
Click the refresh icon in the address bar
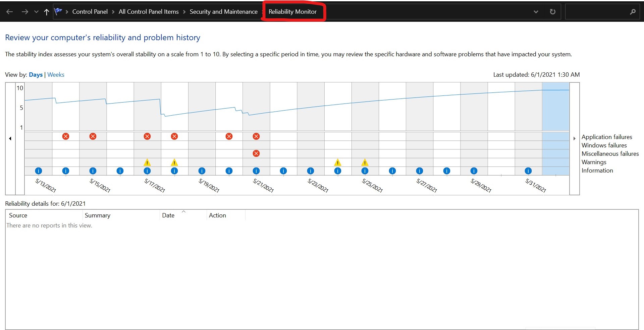click(x=552, y=11)
